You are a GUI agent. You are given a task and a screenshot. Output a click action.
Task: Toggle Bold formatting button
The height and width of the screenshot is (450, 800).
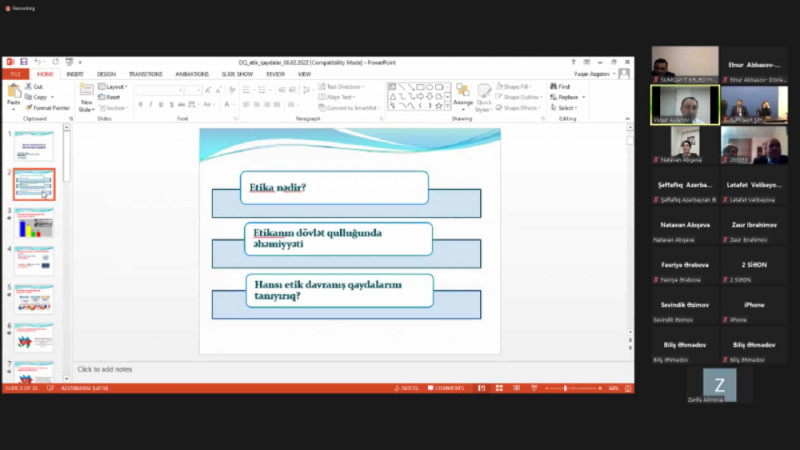(141, 105)
